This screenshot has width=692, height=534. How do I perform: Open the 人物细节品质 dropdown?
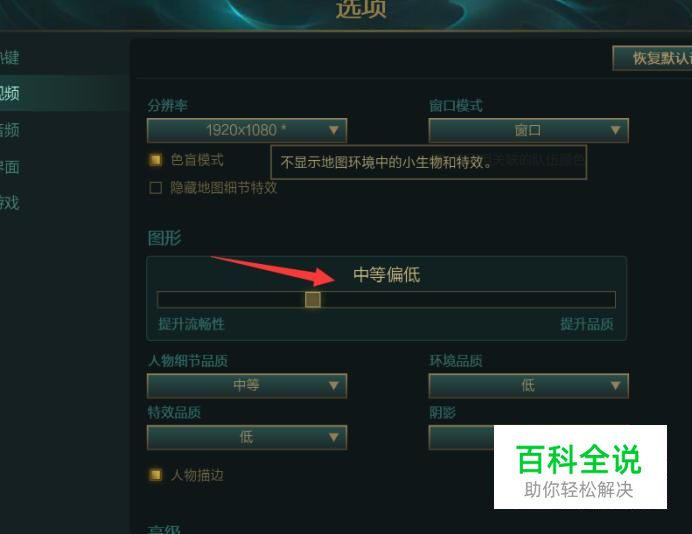click(x=247, y=386)
